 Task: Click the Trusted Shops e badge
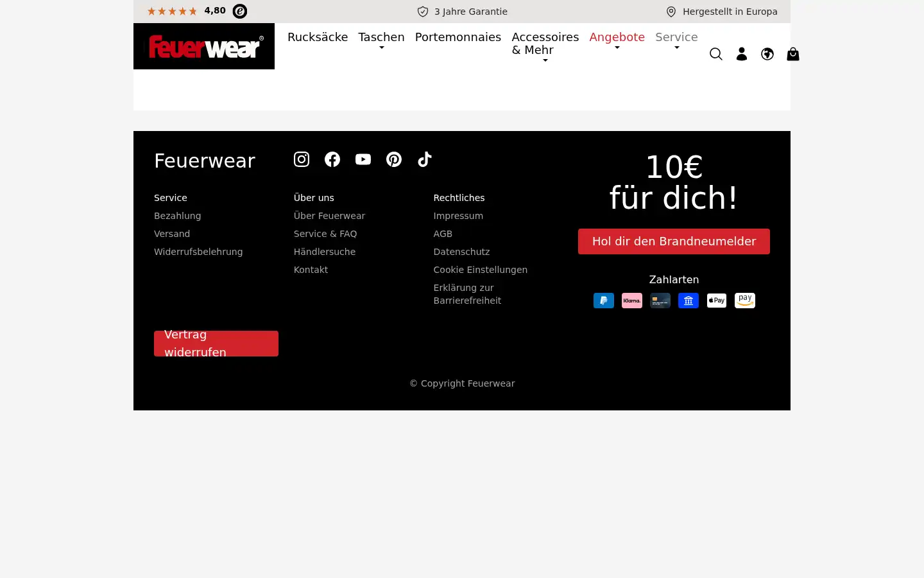[240, 11]
